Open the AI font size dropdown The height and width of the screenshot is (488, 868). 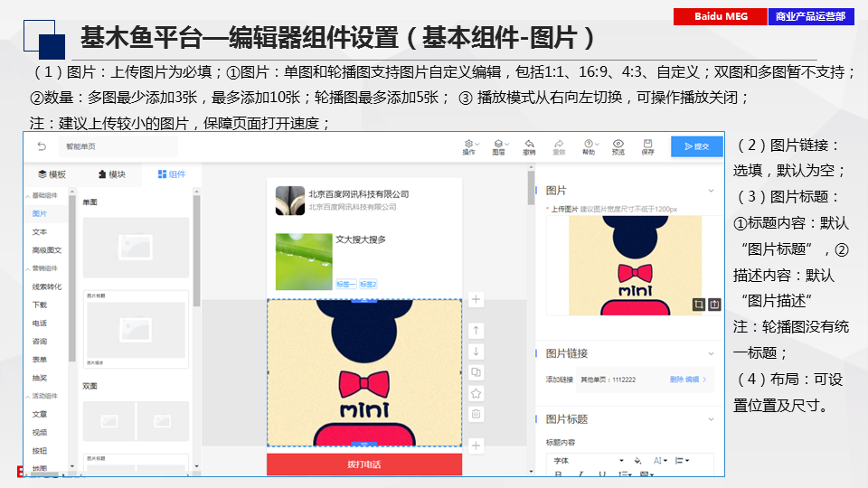[x=660, y=460]
